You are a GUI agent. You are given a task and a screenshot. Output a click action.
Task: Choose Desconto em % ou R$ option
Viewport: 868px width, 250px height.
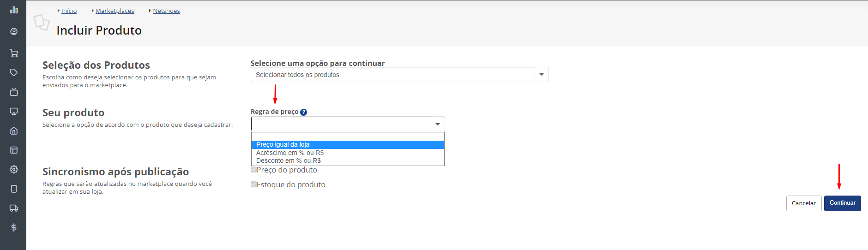[348, 161]
